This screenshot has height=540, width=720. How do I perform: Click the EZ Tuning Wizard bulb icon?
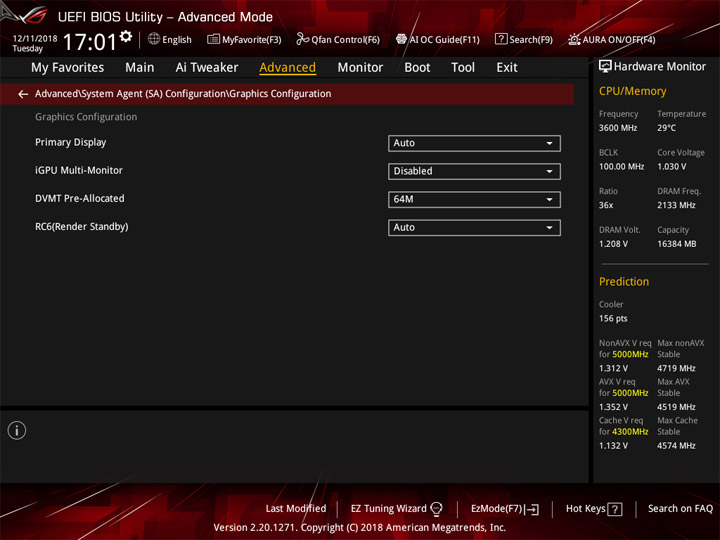pyautogui.click(x=436, y=509)
